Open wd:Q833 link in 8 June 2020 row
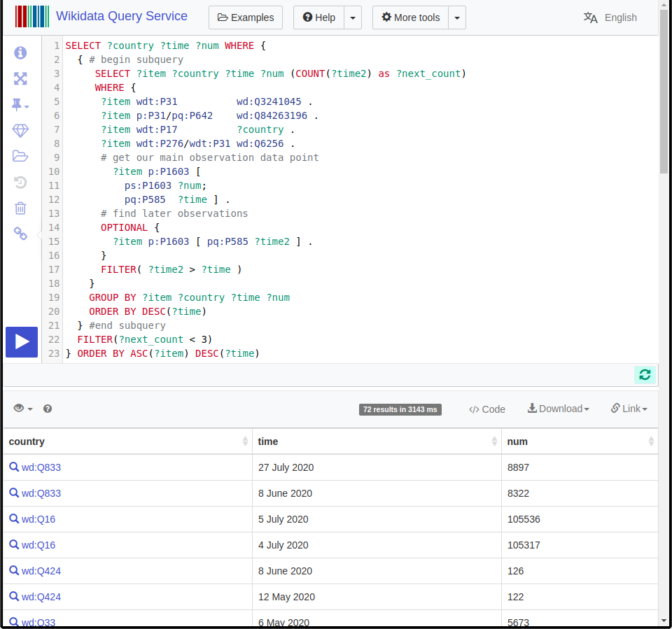The height and width of the screenshot is (629, 672). (41, 493)
